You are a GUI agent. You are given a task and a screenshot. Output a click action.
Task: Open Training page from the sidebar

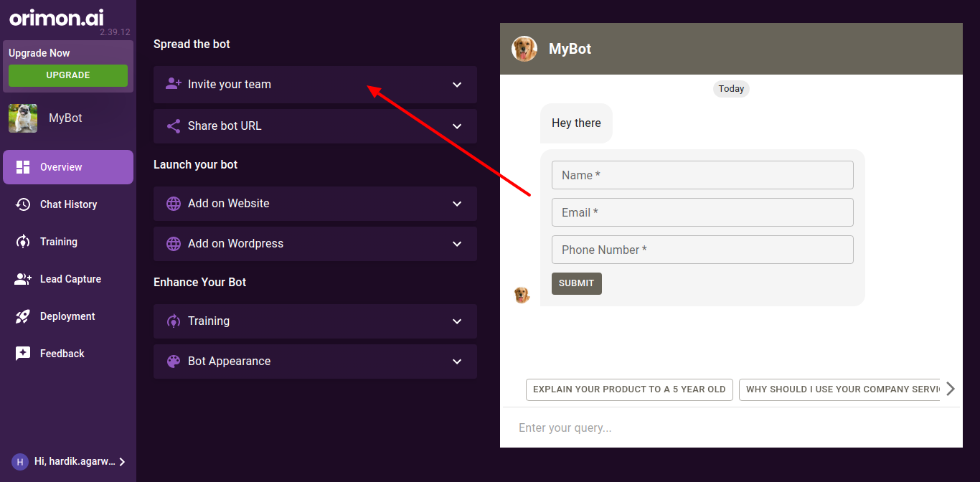click(x=58, y=242)
